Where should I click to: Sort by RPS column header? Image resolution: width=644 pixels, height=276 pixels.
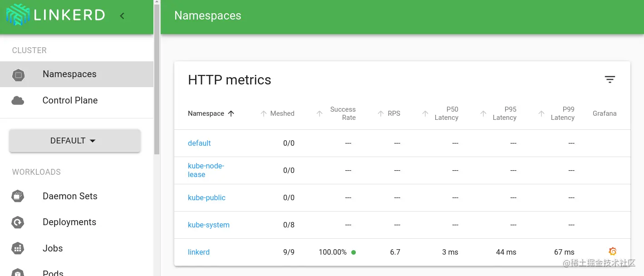tap(393, 113)
